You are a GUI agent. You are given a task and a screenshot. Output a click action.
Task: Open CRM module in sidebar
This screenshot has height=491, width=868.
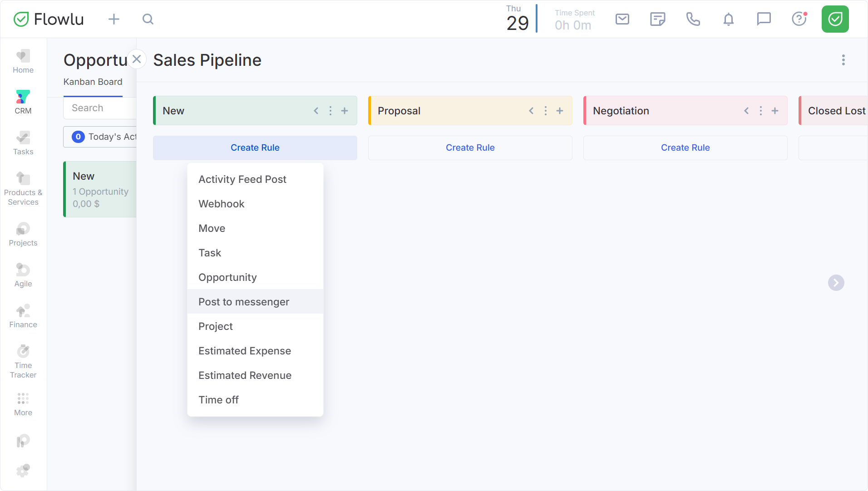[x=23, y=102]
